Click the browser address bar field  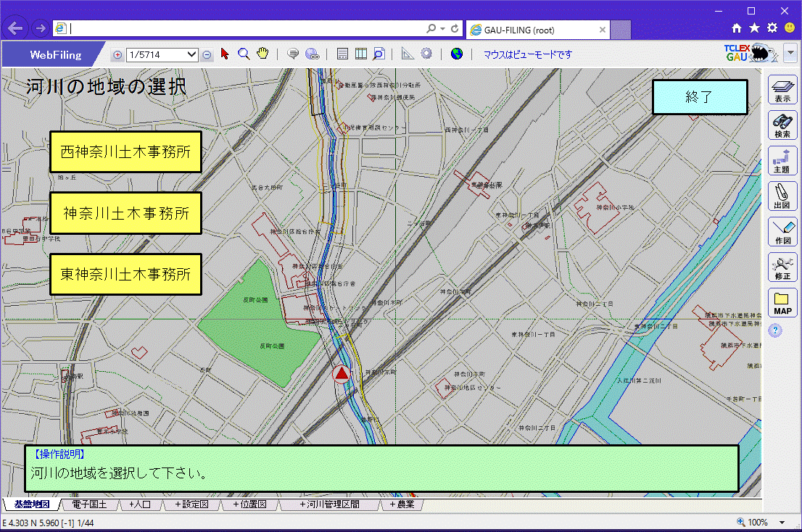tap(247, 28)
